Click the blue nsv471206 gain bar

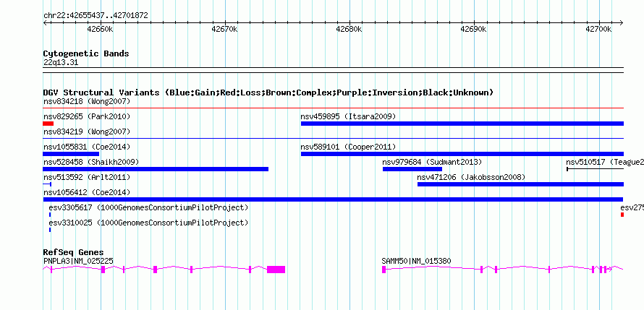pos(520,184)
